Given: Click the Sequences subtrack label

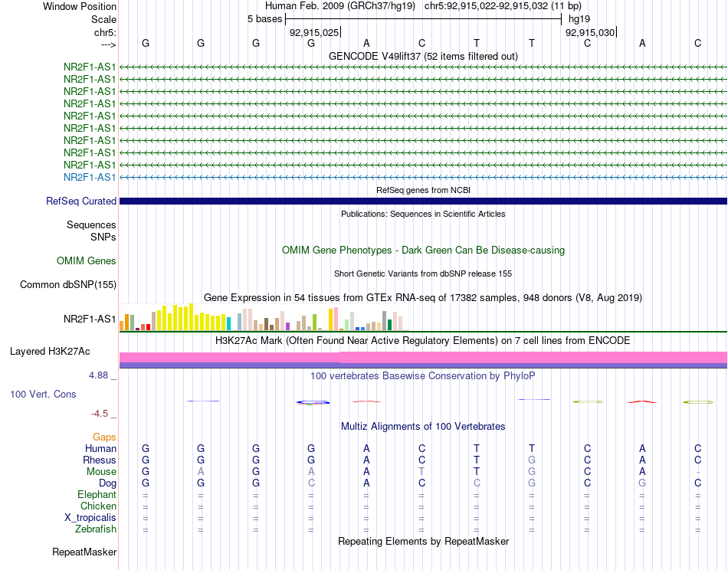Looking at the screenshot, I should tap(91, 224).
